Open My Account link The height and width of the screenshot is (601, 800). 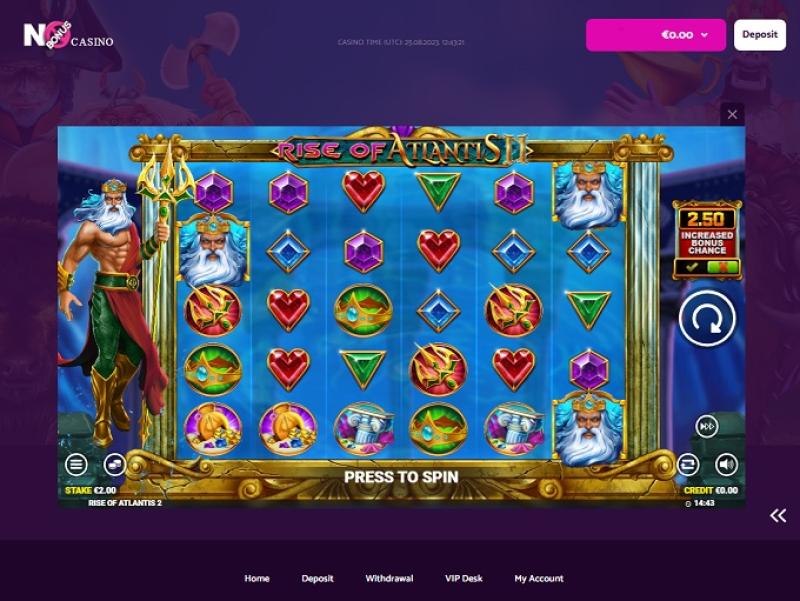[539, 579]
